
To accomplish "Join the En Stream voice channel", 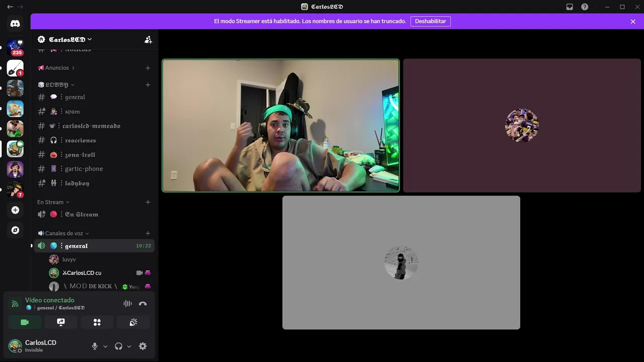I will click(x=93, y=214).
